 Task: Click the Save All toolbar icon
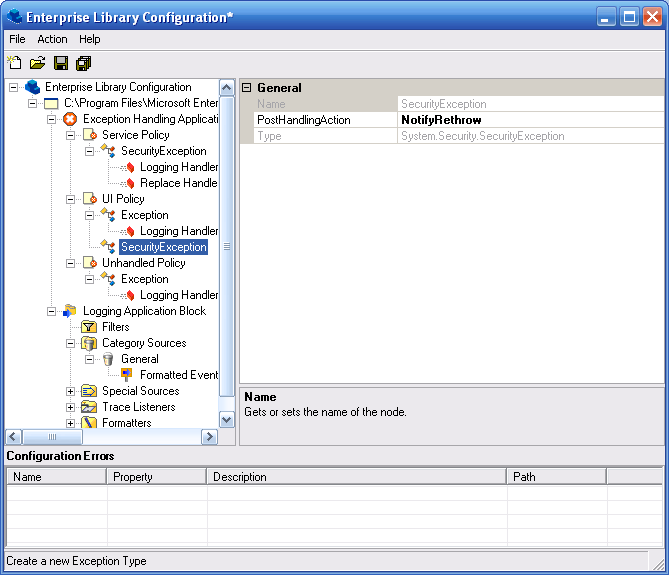pos(84,63)
